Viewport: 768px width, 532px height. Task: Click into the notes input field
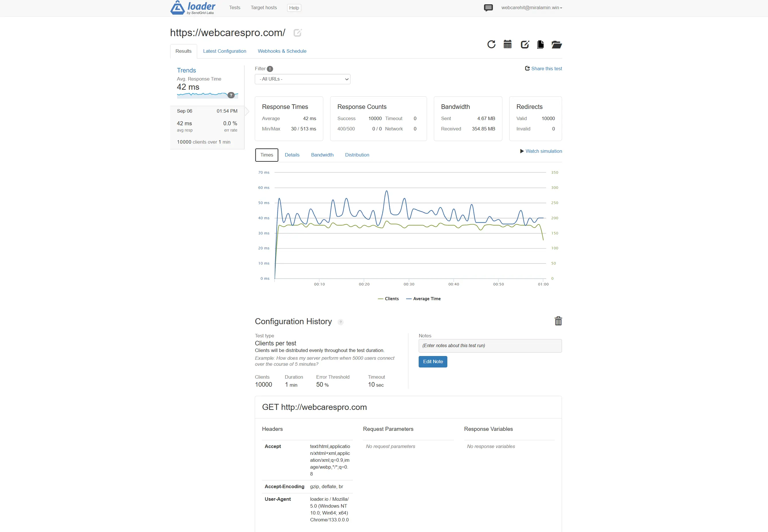490,346
